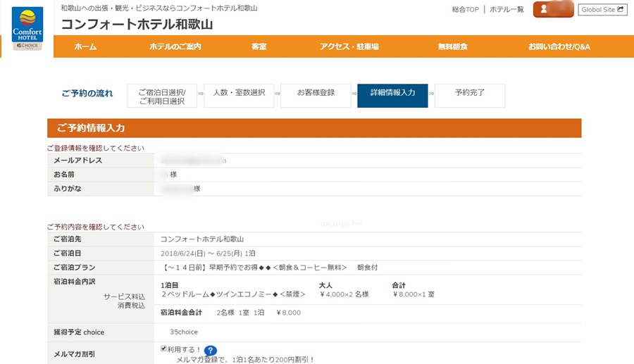Image resolution: width=634 pixels, height=364 pixels.
Task: Click the ご宿泊プラン label
Action: 74,268
